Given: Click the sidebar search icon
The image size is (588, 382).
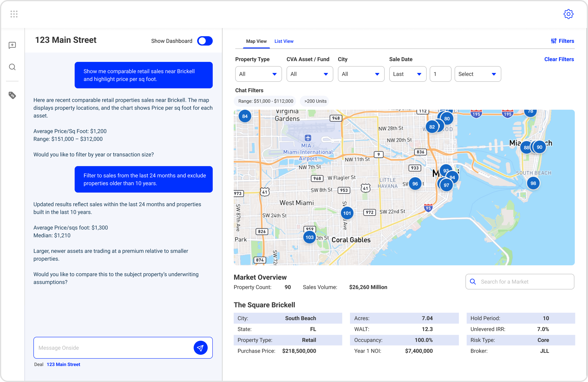Looking at the screenshot, I should coord(12,67).
